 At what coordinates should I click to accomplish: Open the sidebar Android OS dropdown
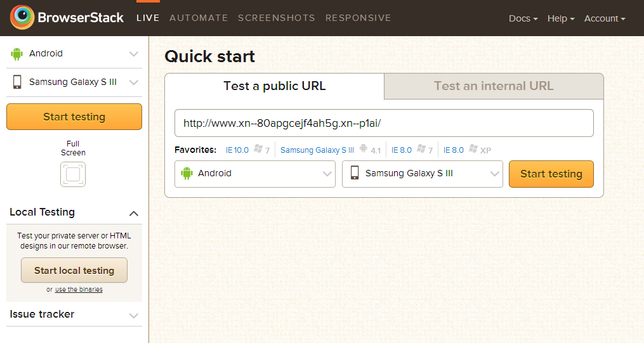point(74,54)
